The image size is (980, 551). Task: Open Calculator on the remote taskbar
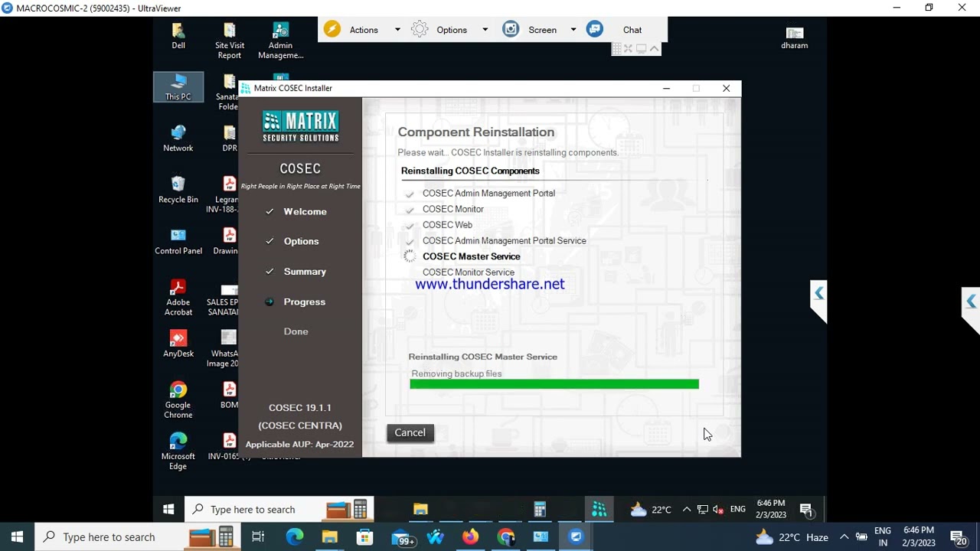click(540, 509)
